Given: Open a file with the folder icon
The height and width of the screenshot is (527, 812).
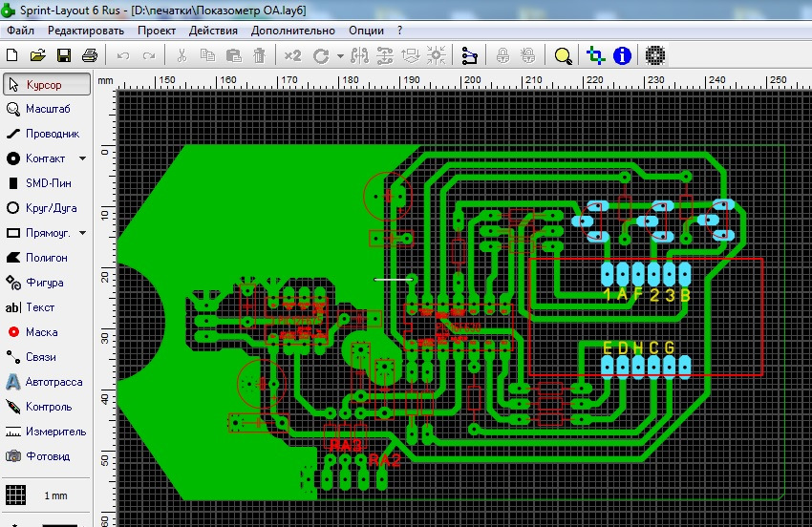Looking at the screenshot, I should tap(38, 55).
